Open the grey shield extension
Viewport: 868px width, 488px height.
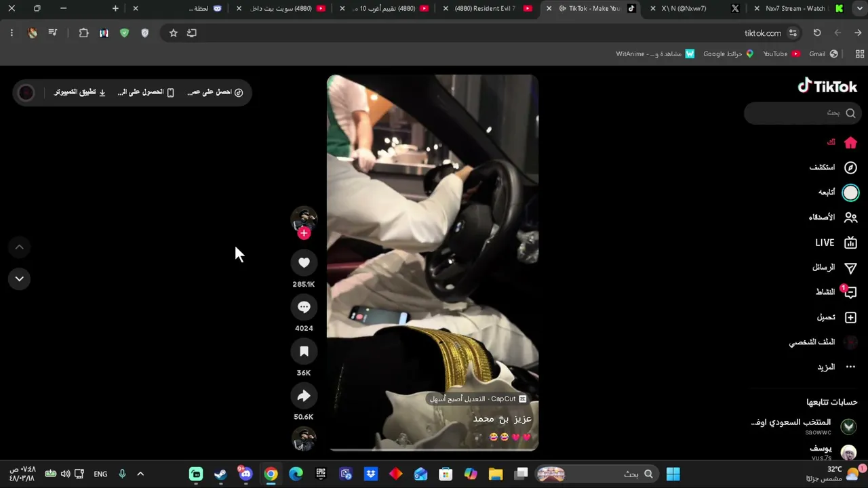[x=144, y=33]
